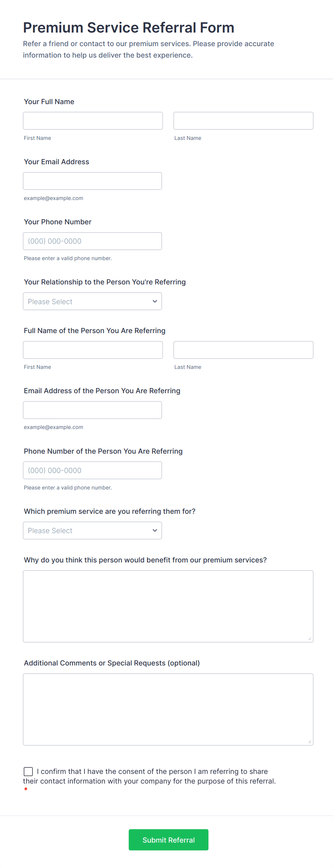Click the referred person's phone number field
This screenshot has height=868, width=333.
92,470
